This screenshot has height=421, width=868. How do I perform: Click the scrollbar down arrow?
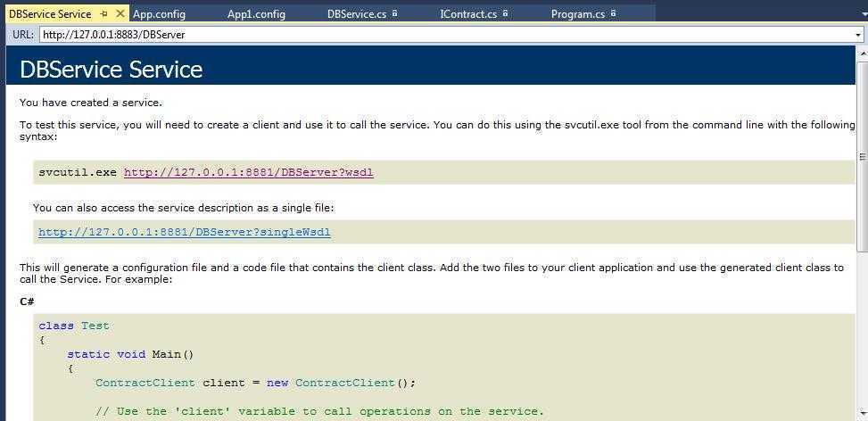(x=863, y=413)
